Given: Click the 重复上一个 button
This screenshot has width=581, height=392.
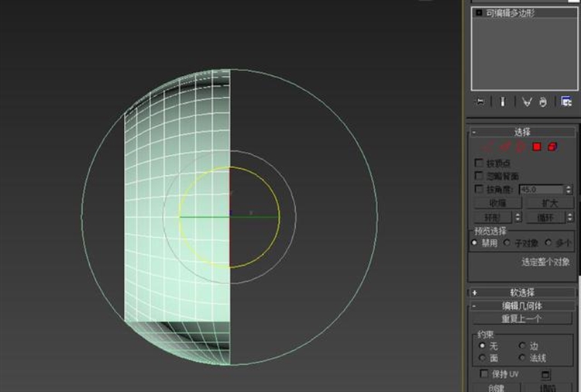Looking at the screenshot, I should coord(522,318).
